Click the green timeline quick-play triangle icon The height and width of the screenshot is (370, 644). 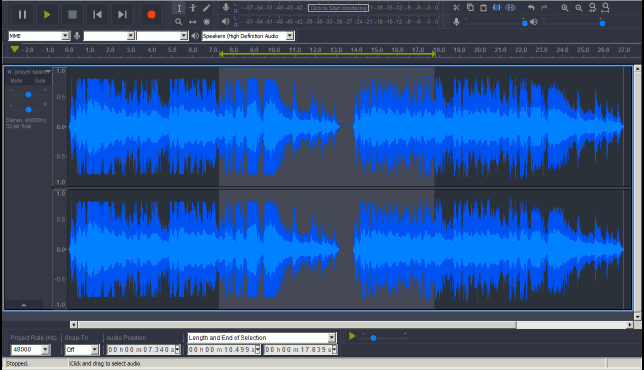coord(15,49)
